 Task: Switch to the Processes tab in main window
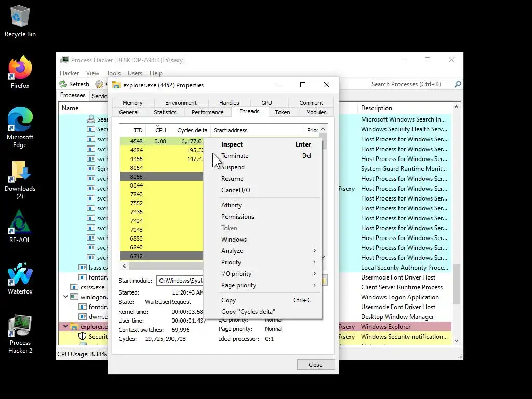tap(73, 96)
